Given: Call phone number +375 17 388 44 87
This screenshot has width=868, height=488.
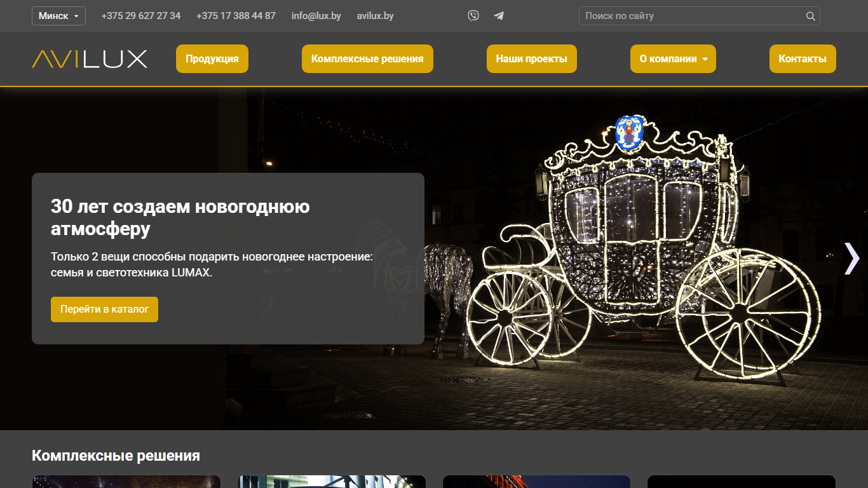Looking at the screenshot, I should click(x=236, y=16).
